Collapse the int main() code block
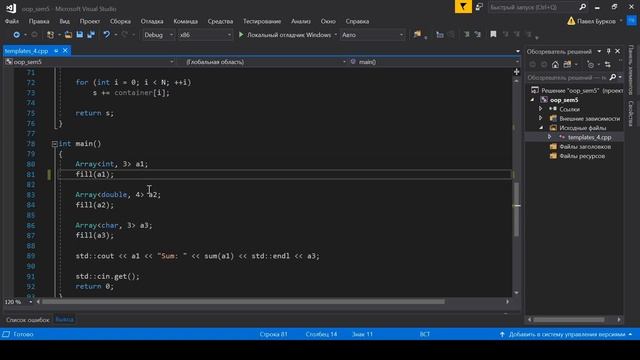640x360 pixels. coord(54,144)
